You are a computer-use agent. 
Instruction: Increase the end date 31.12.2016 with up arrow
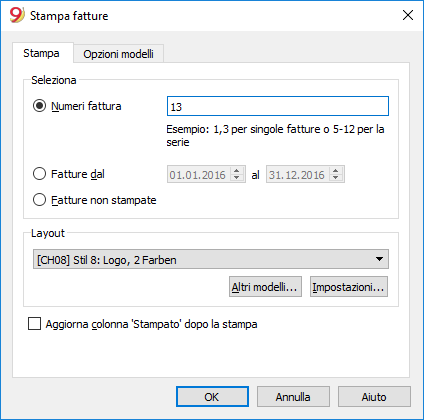[x=336, y=170]
